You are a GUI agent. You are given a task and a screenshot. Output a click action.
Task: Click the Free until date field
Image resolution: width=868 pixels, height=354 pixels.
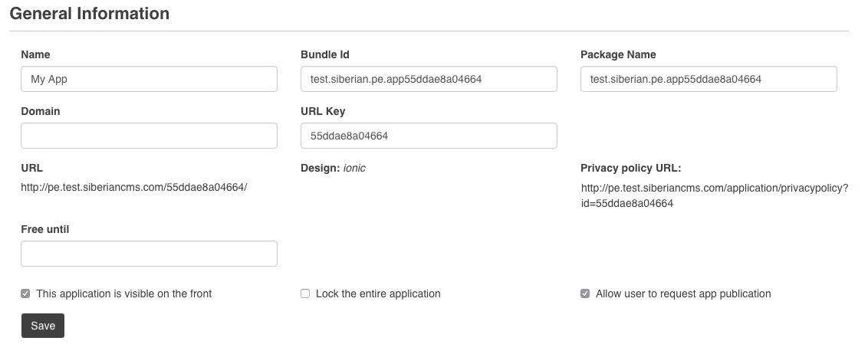coord(149,254)
